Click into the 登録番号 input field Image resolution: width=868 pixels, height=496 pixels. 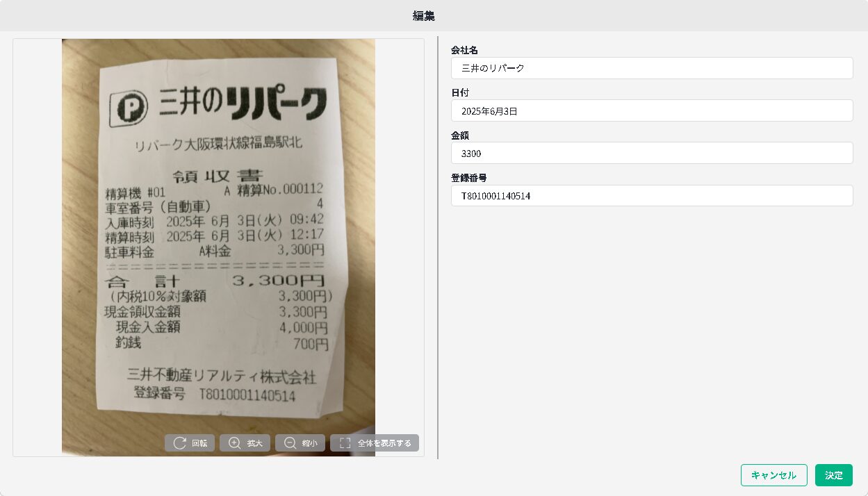651,196
